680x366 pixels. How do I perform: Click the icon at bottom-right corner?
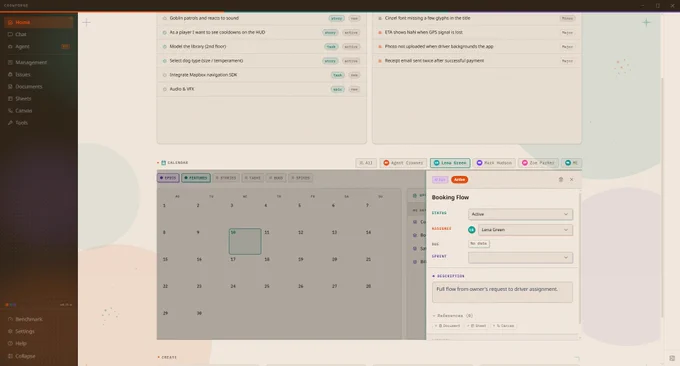[x=672, y=358]
